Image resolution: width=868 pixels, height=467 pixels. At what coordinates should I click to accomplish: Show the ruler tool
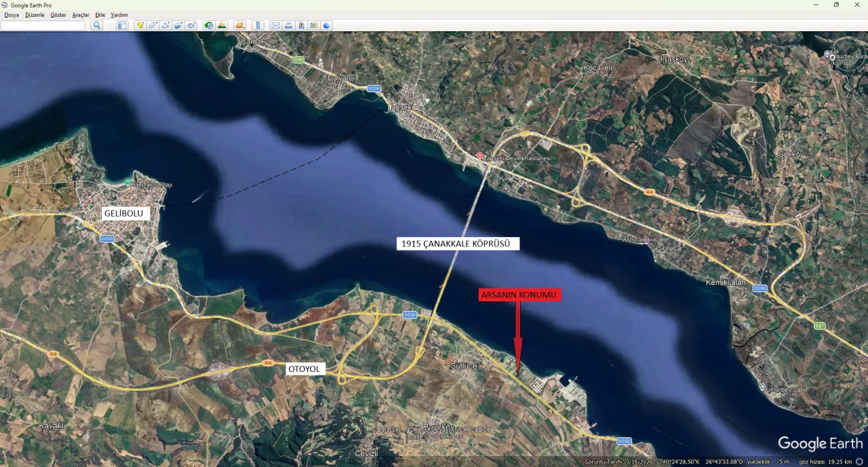258,25
